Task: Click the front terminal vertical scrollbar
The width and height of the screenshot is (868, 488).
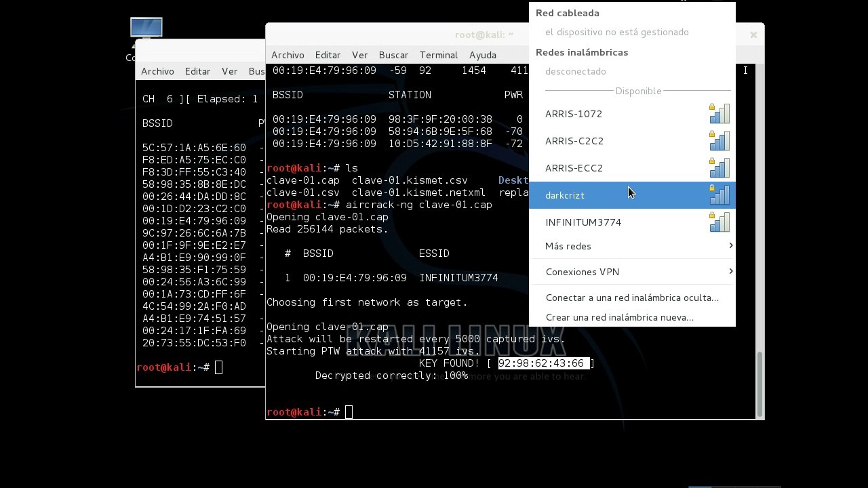Action: pos(759,384)
